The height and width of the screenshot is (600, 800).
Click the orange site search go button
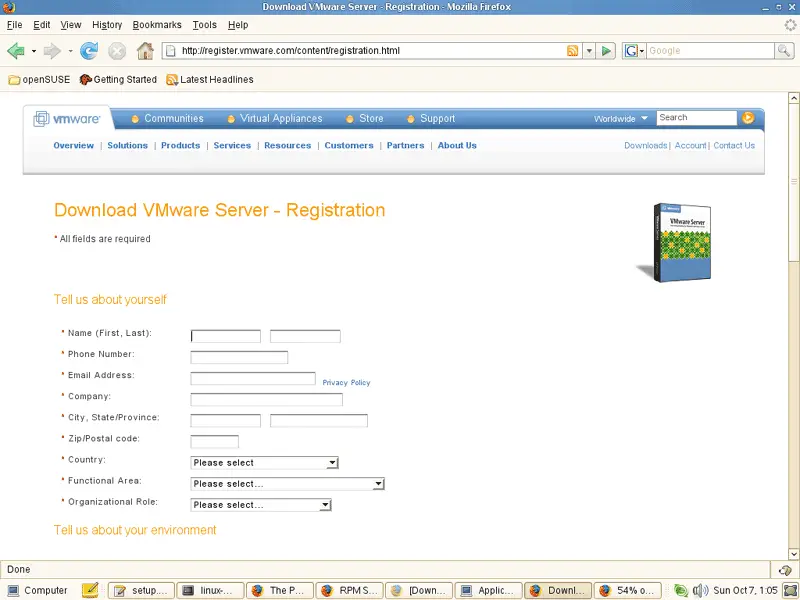click(x=748, y=118)
